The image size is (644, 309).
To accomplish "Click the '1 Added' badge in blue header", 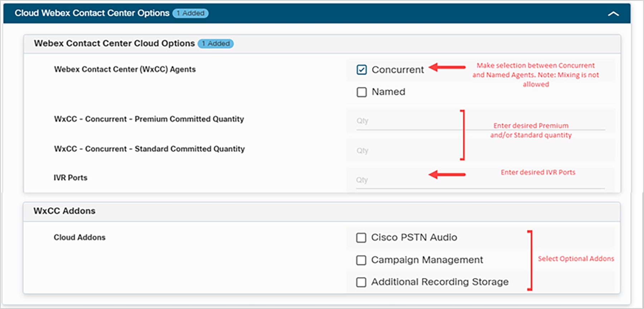I will 190,13.
